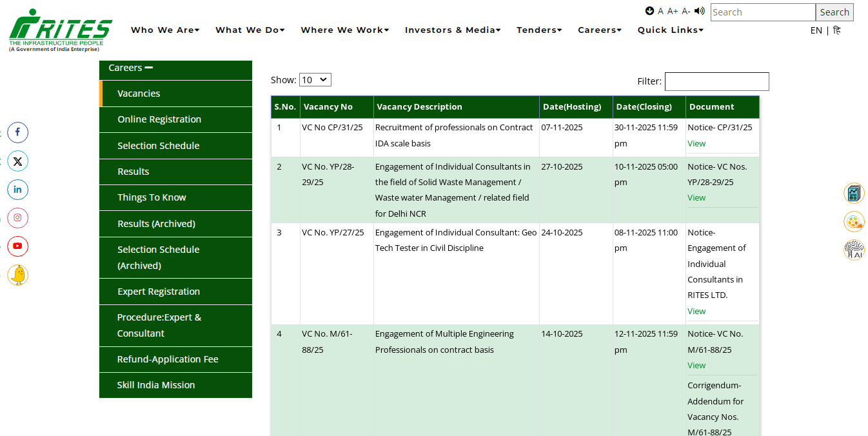Select the Vacancies sidebar tab
Screen dimensions: 868x436
pyautogui.click(x=139, y=93)
